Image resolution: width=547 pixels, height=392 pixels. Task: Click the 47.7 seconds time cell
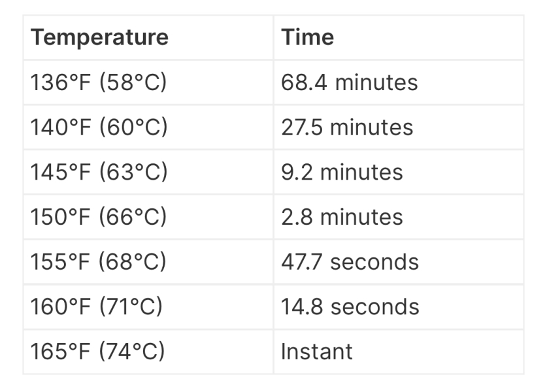(x=350, y=261)
